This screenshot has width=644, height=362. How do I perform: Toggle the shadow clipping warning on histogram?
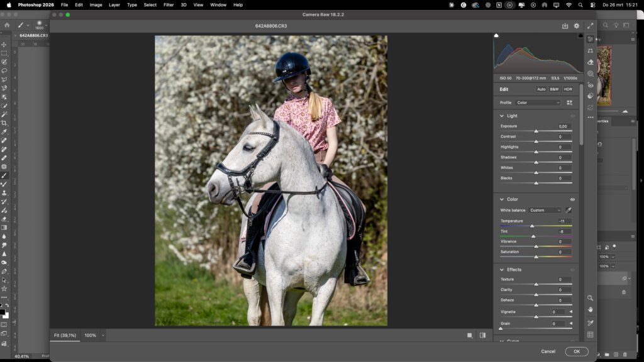[x=496, y=36]
